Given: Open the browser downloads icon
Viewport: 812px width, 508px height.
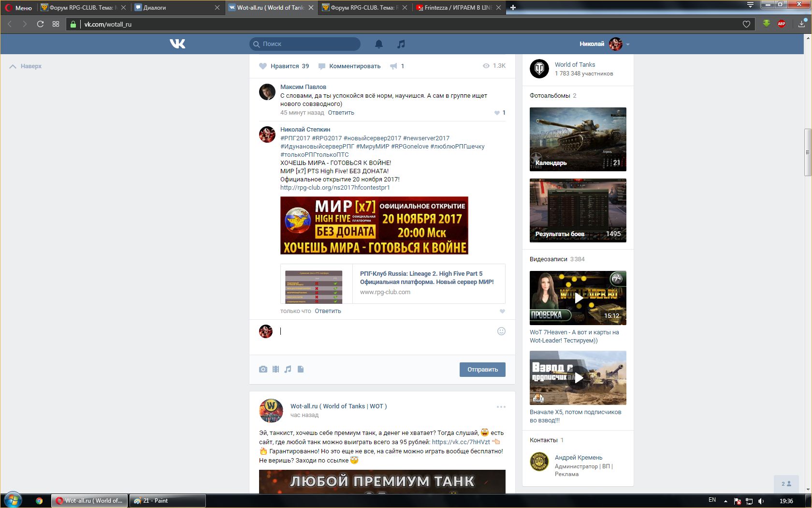Looking at the screenshot, I should (x=802, y=24).
